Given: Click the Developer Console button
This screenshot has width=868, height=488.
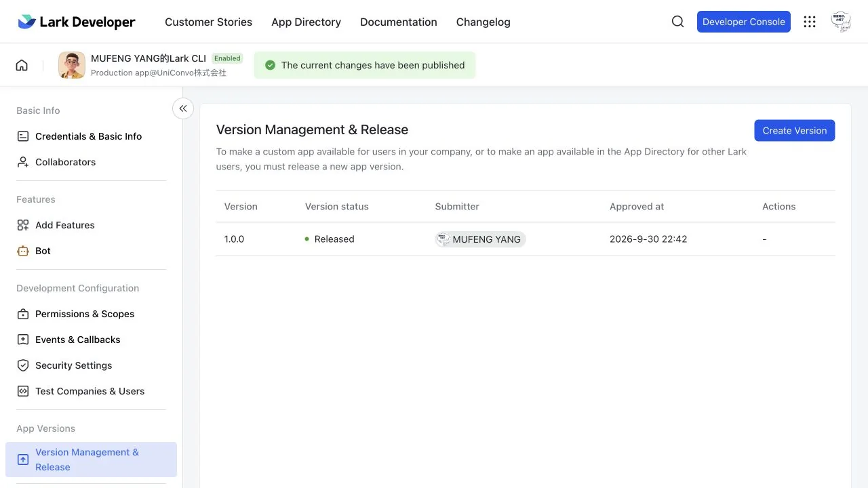Looking at the screenshot, I should (744, 22).
